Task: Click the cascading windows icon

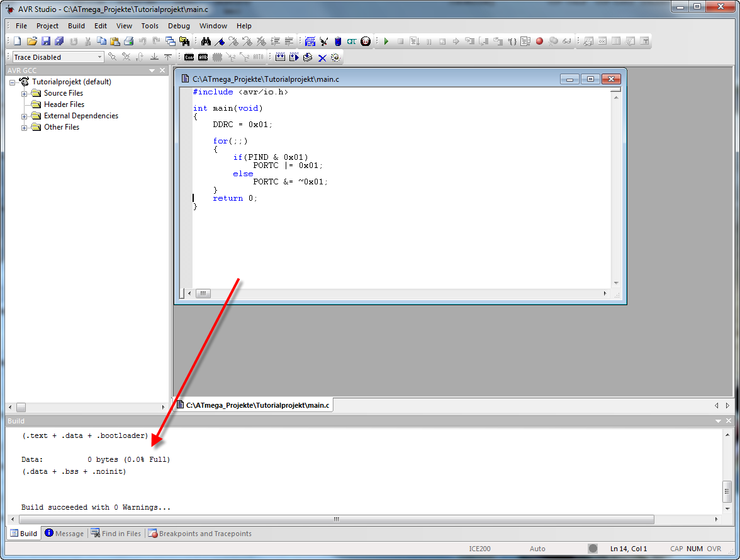Action: pyautogui.click(x=171, y=42)
